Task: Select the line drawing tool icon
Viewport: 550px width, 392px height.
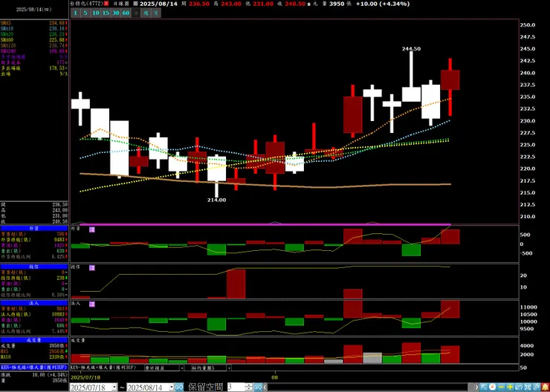Action: pyautogui.click(x=537, y=387)
